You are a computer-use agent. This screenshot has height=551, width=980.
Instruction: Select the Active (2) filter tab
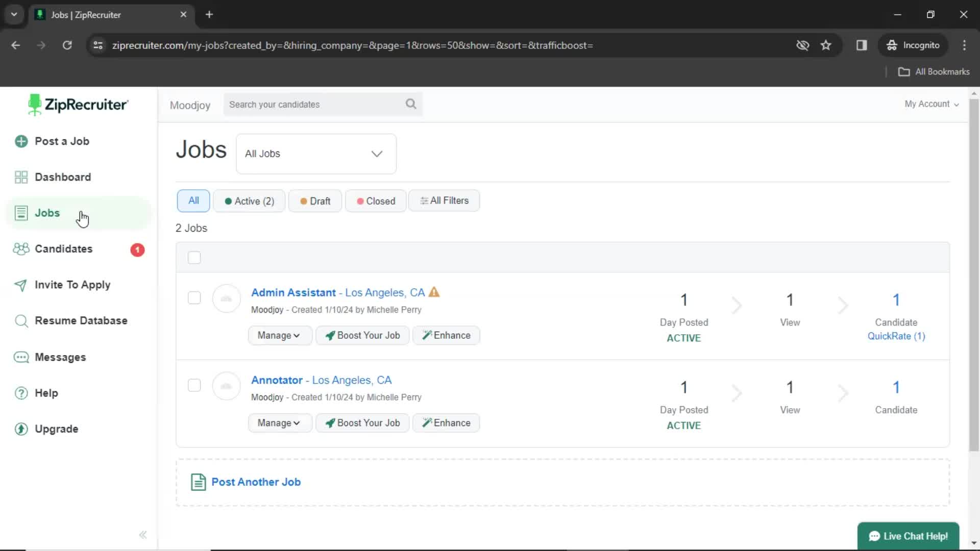coord(249,201)
